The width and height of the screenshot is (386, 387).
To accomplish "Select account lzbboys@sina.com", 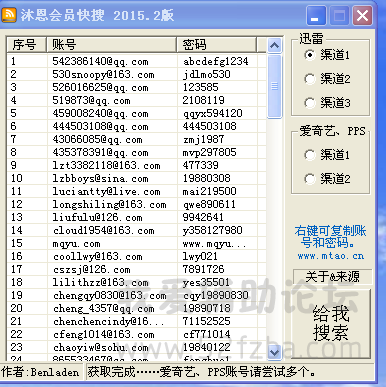I will tap(100, 178).
